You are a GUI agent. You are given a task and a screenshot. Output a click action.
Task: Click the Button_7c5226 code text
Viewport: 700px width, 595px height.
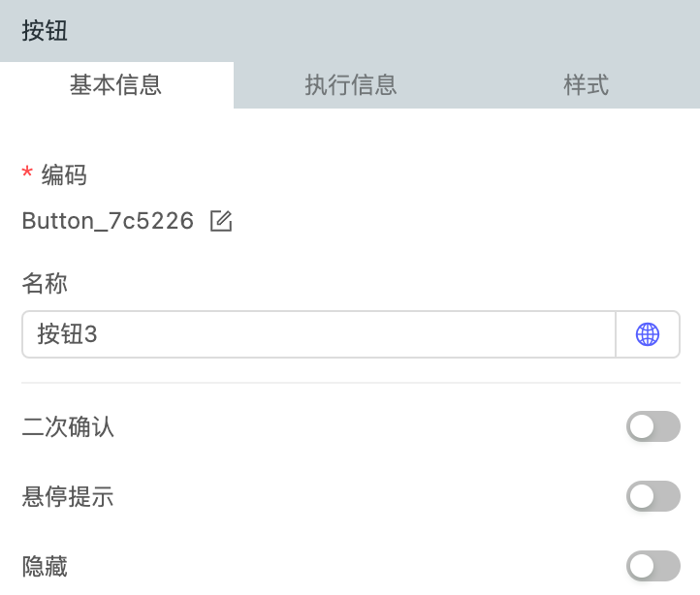click(108, 222)
